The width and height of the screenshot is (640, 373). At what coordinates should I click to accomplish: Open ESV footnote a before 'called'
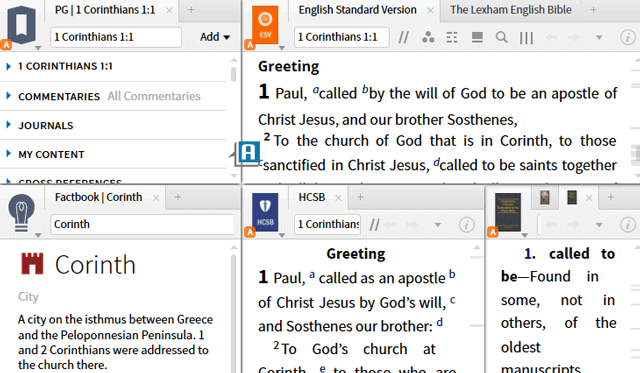click(x=316, y=90)
